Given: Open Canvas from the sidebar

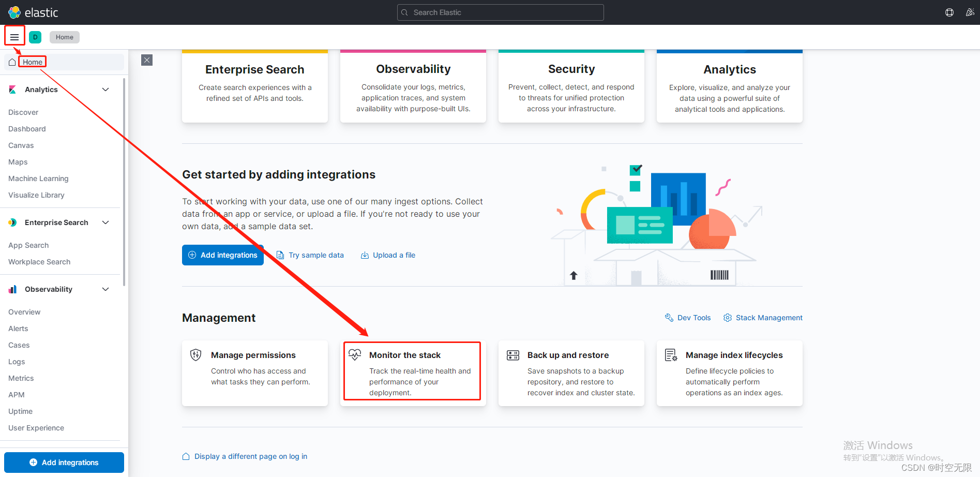Looking at the screenshot, I should pyautogui.click(x=21, y=145).
